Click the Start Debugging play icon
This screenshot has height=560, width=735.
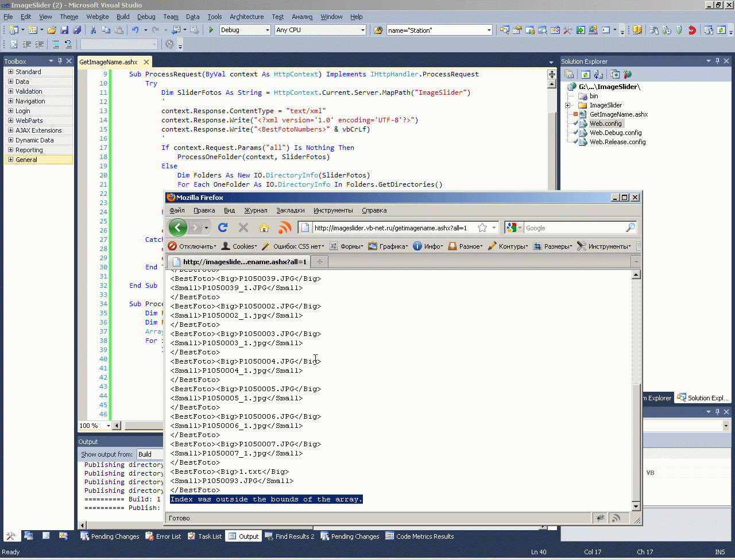coord(211,30)
